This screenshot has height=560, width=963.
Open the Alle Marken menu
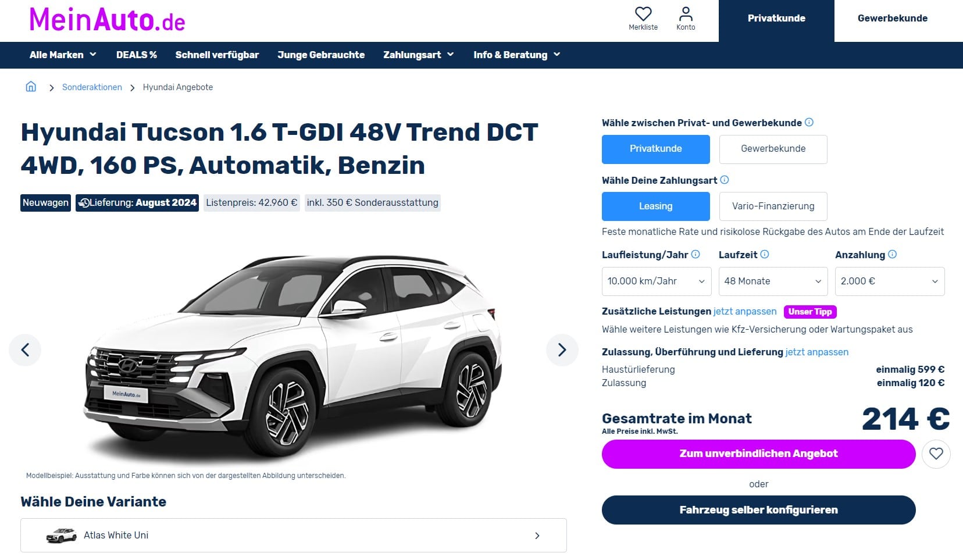(x=63, y=55)
